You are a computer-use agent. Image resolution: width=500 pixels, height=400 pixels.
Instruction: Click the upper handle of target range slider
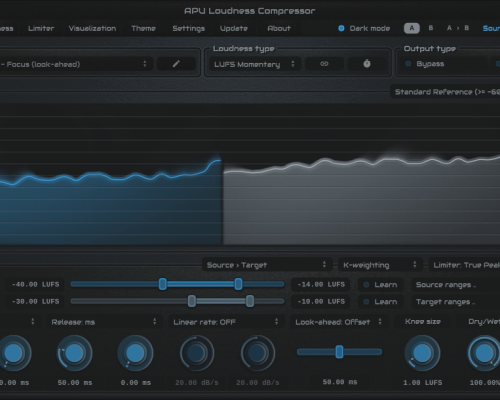point(250,301)
